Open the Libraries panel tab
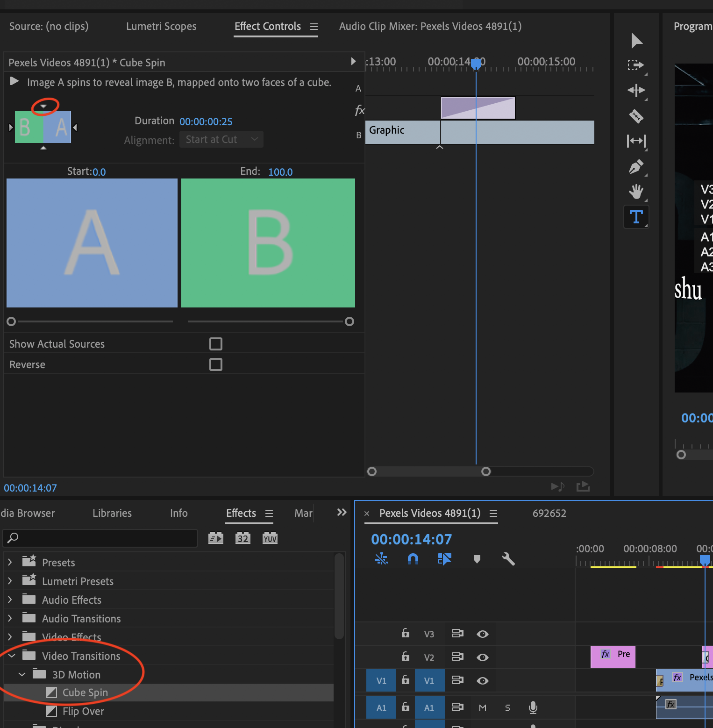 [x=112, y=513]
